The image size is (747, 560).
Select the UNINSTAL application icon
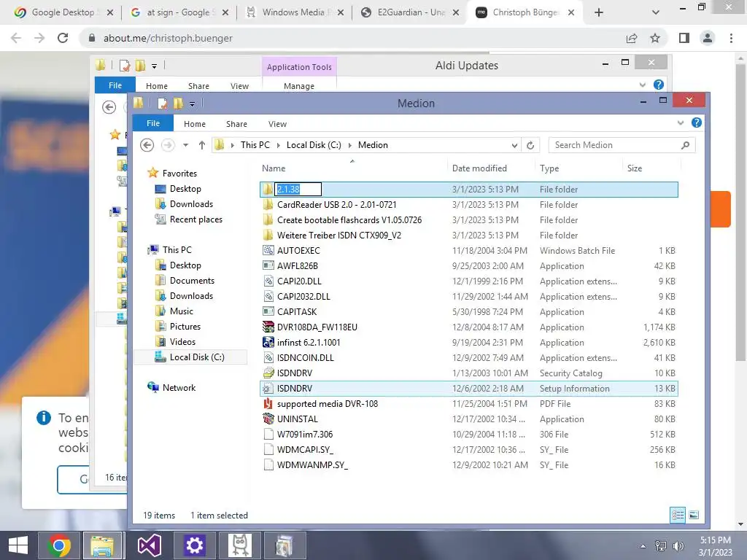coord(268,419)
